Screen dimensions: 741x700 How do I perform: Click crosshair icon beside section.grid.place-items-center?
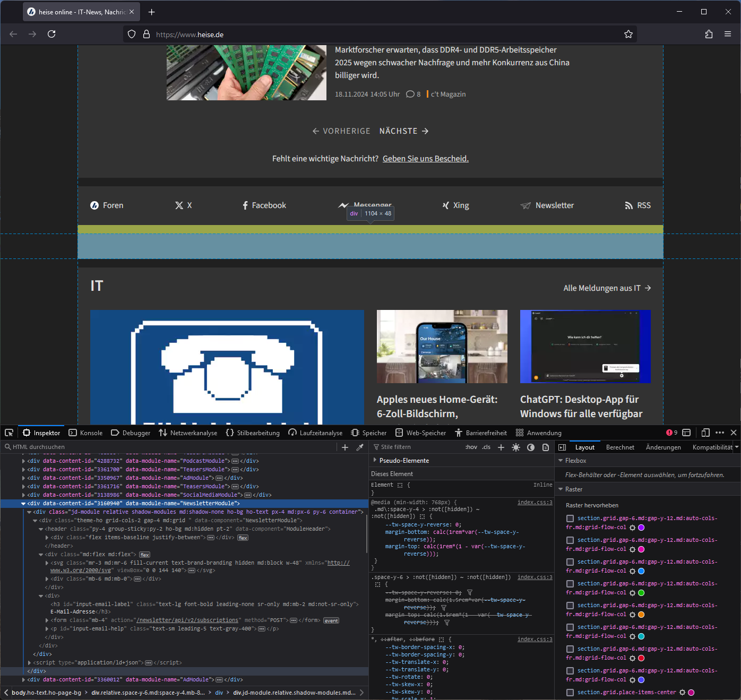683,693
